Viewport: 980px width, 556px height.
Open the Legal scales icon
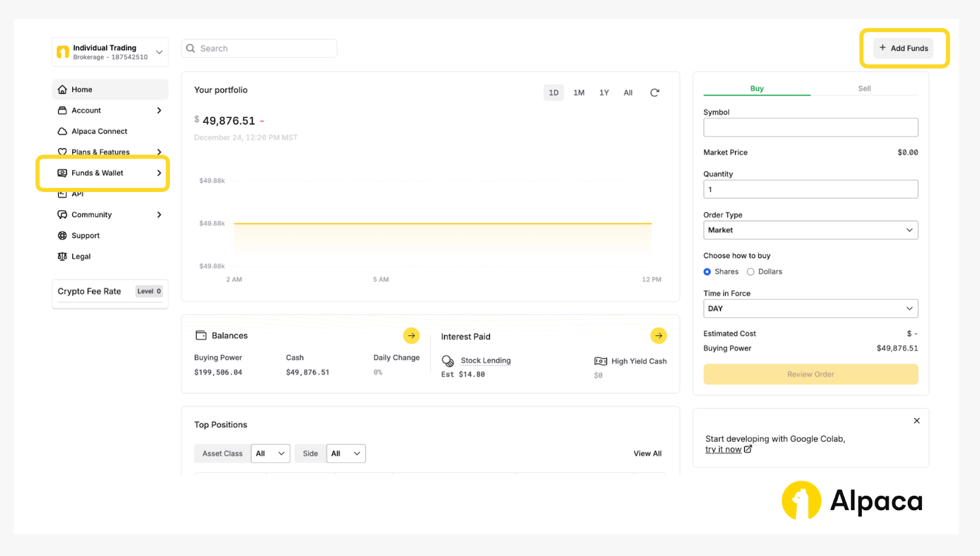[x=62, y=256]
